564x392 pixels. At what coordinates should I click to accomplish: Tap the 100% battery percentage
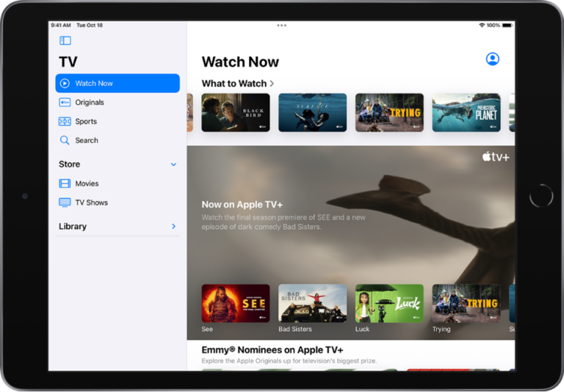(493, 25)
